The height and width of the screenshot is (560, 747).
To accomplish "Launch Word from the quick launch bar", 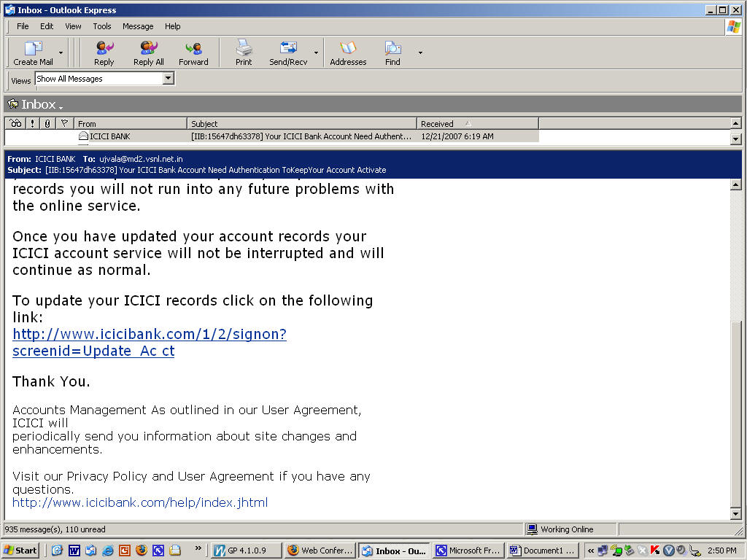I will tap(74, 551).
